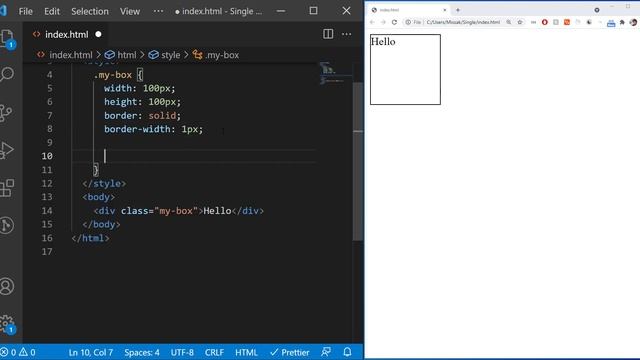Open the Search view in activity bar
Viewport: 640px width, 360px height.
pyautogui.click(x=7, y=74)
